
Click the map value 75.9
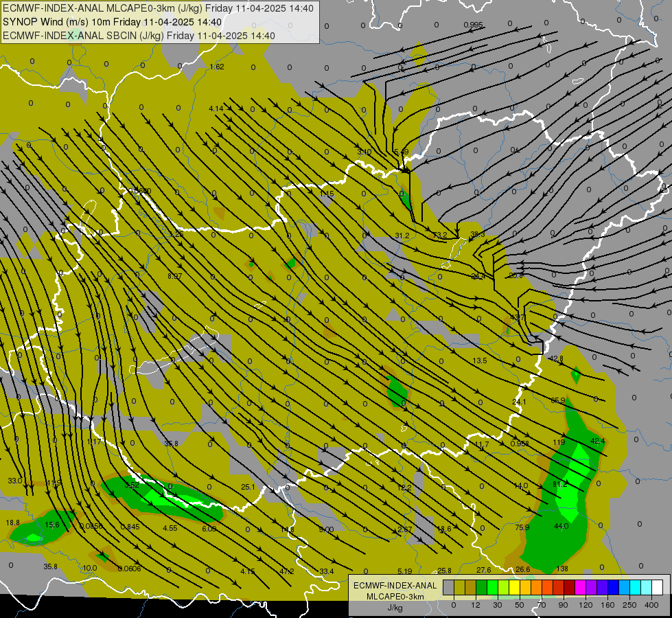522,527
